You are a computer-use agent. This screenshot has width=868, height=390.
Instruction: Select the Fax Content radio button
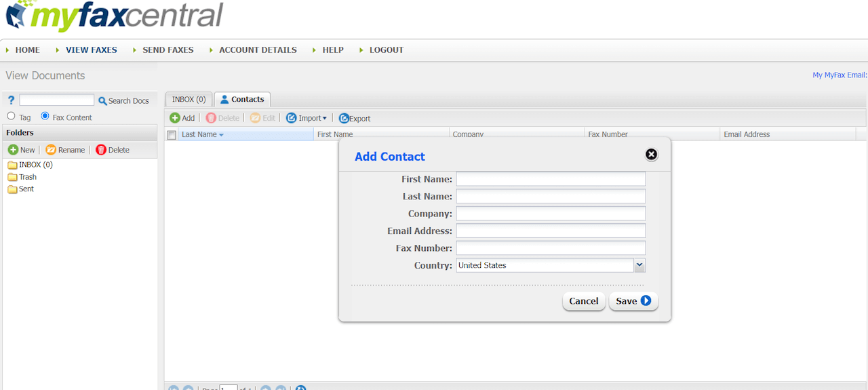[45, 116]
